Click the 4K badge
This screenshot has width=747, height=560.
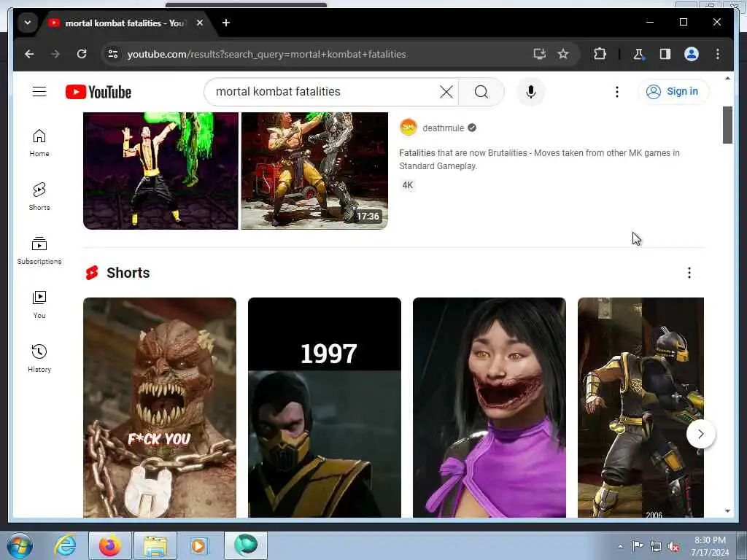point(408,185)
